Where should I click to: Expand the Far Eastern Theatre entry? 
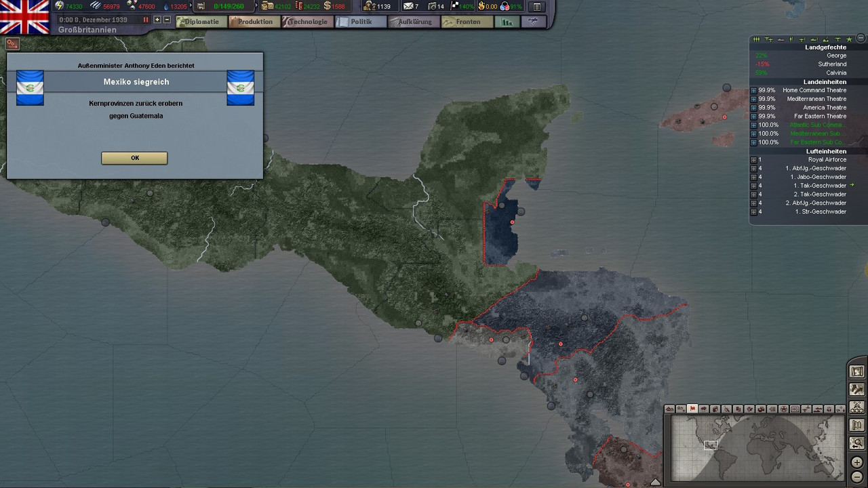(x=753, y=117)
